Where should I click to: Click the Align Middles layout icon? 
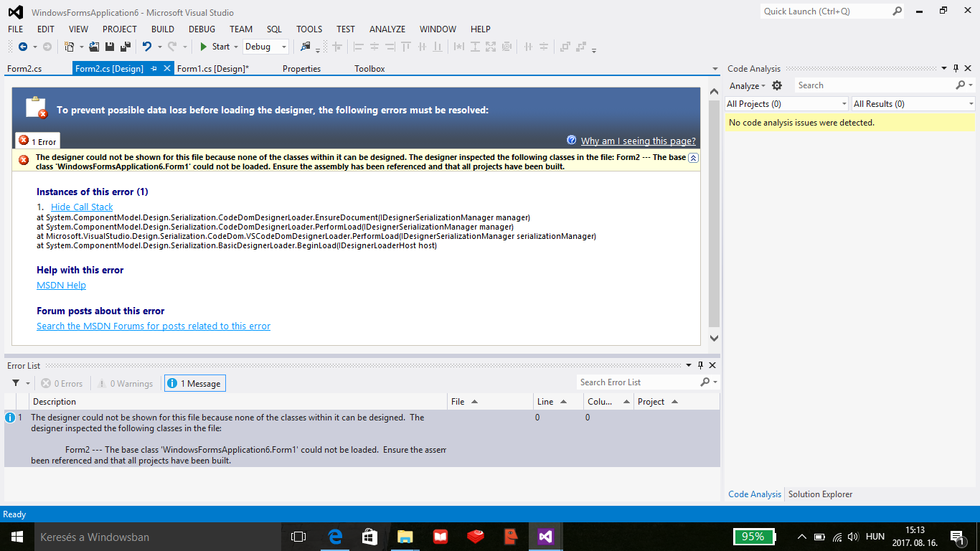pyautogui.click(x=422, y=47)
